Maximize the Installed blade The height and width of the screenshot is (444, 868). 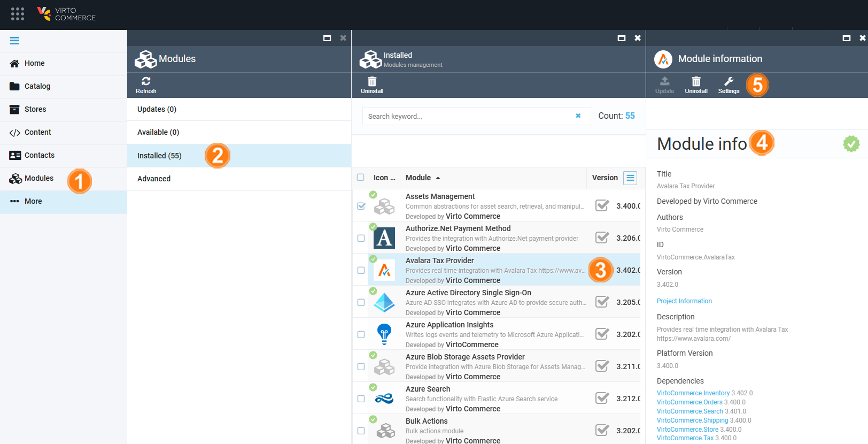[x=622, y=38]
